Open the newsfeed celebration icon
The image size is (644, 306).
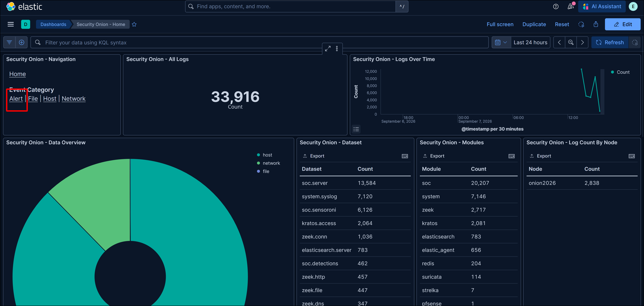[570, 7]
